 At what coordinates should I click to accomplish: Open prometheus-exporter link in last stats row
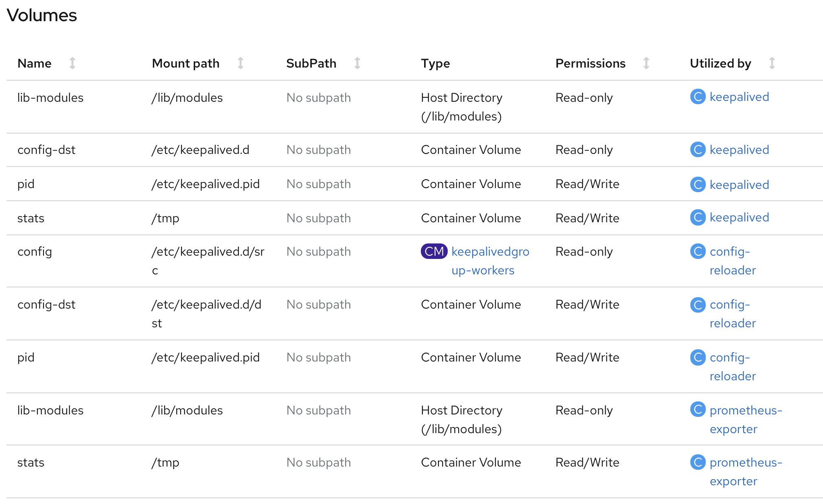[x=746, y=463]
